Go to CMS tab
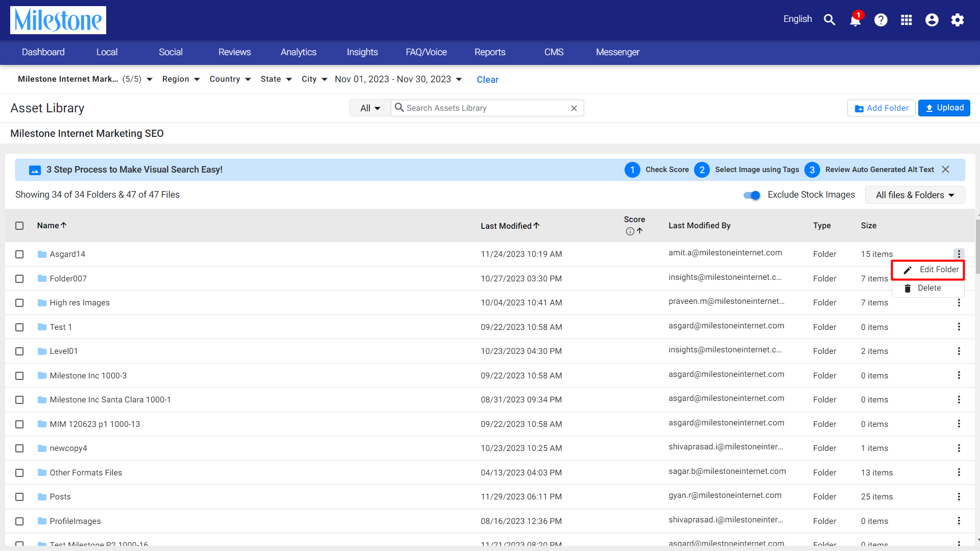This screenshot has height=551, width=980. pyautogui.click(x=554, y=52)
